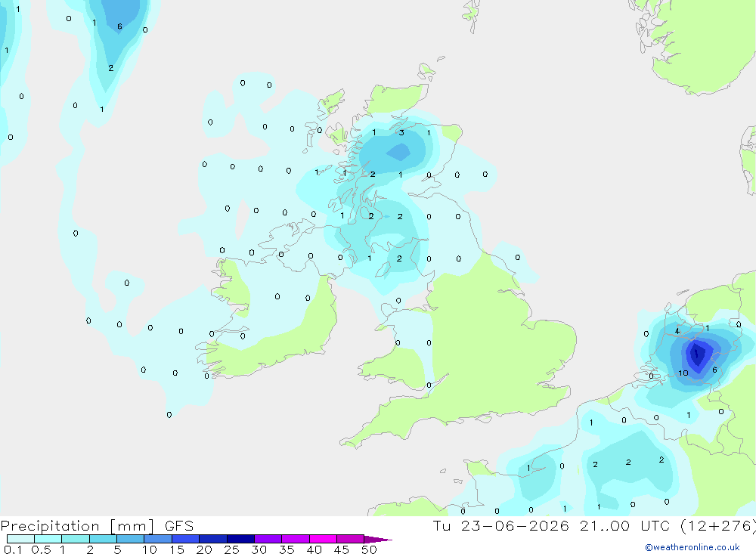Click the '10' precipitation value over the Netherlands
The width and height of the screenshot is (756, 554).
point(683,373)
